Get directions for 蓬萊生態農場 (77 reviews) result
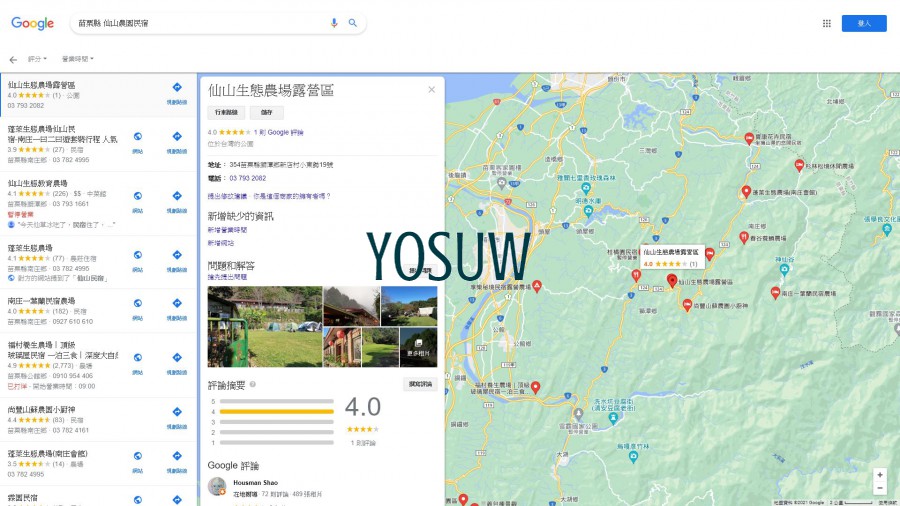The height and width of the screenshot is (506, 900). 177,260
